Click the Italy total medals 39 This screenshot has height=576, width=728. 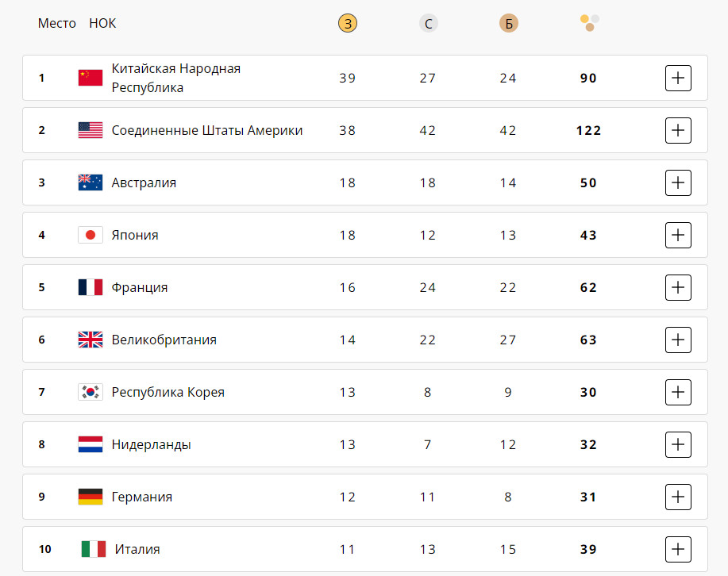(x=588, y=549)
